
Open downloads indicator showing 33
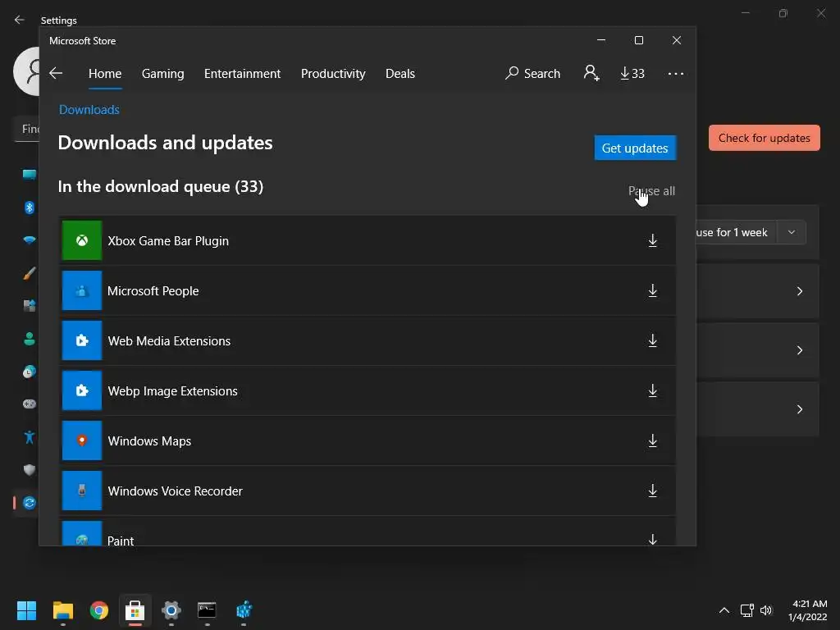632,73
